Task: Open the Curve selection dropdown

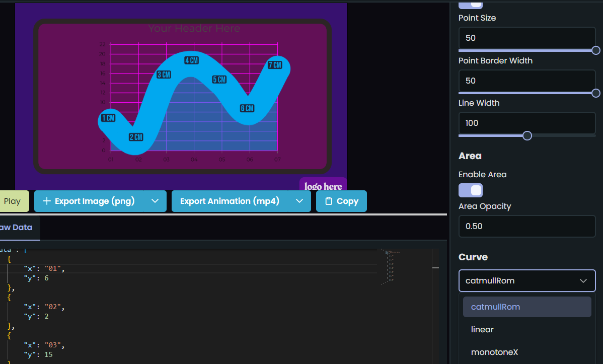Action: 526,280
